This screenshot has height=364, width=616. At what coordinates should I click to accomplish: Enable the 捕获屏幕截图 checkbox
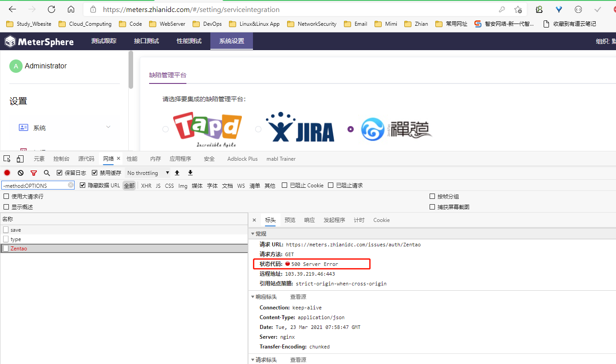432,206
